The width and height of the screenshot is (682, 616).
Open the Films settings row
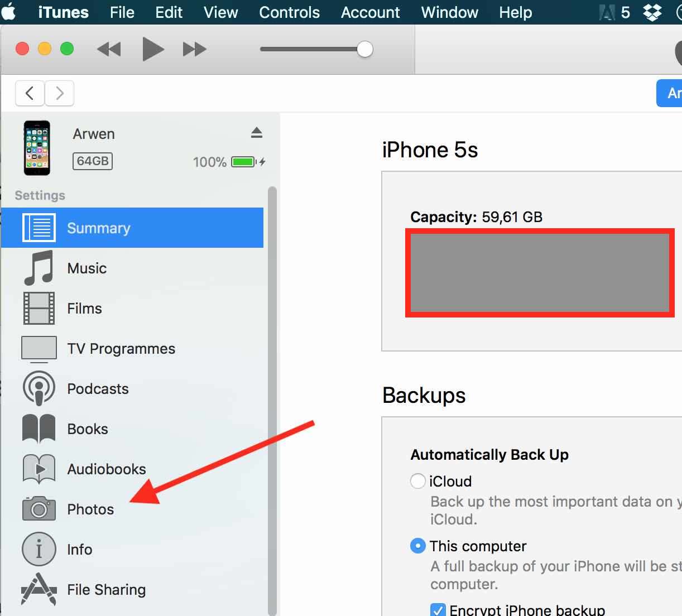(132, 308)
